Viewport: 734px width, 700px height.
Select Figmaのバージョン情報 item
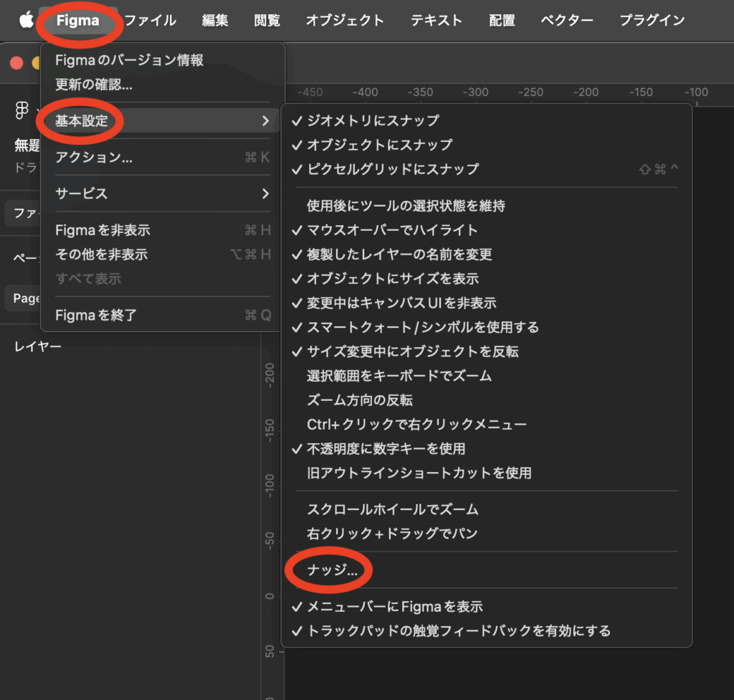(129, 60)
